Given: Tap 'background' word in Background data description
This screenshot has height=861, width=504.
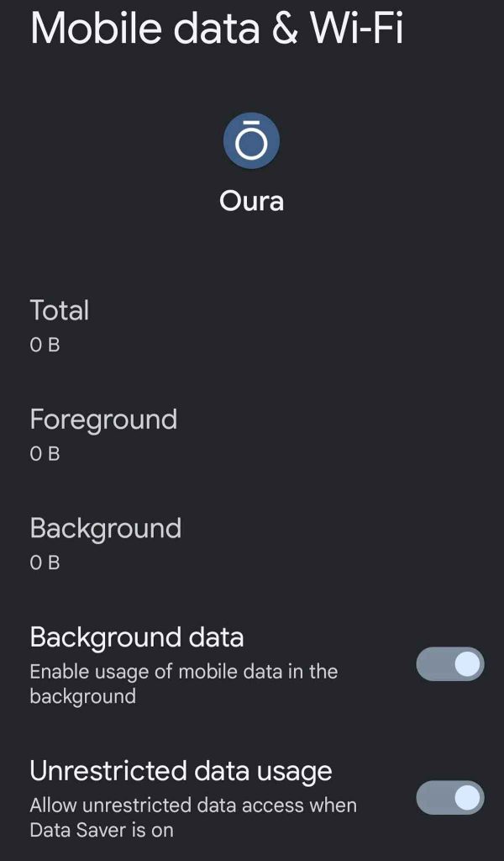Looking at the screenshot, I should (x=82, y=697).
